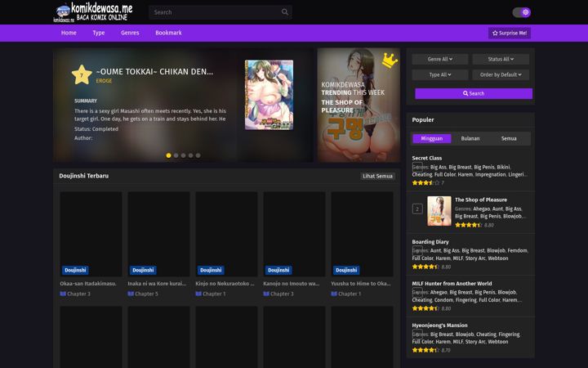Screen dimensions: 588x368
Task: Click the Big Ass genre under Secret Class
Action: (438, 167)
